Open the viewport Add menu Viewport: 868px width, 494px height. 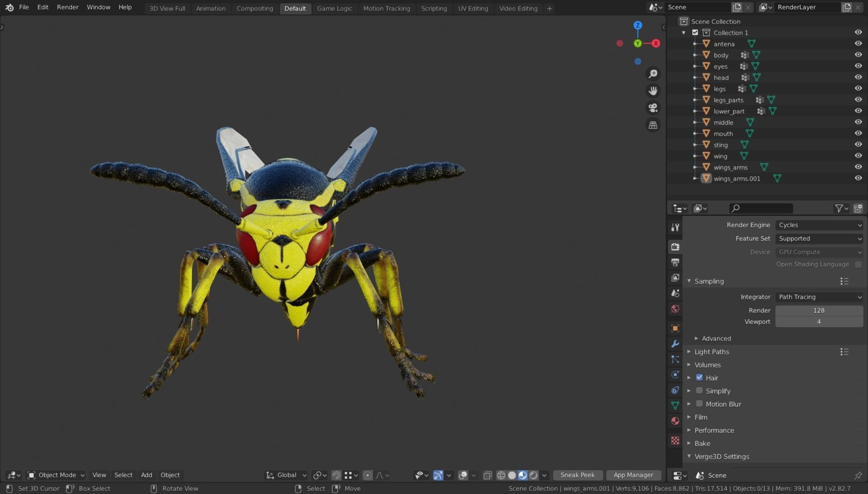coord(146,475)
